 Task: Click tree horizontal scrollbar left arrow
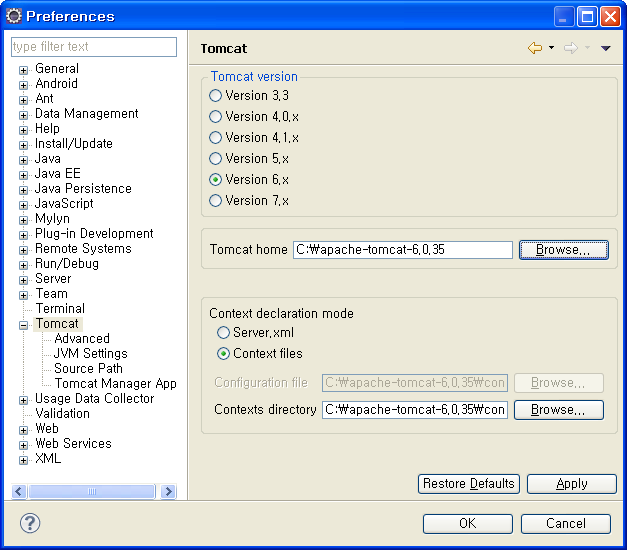coord(19,491)
